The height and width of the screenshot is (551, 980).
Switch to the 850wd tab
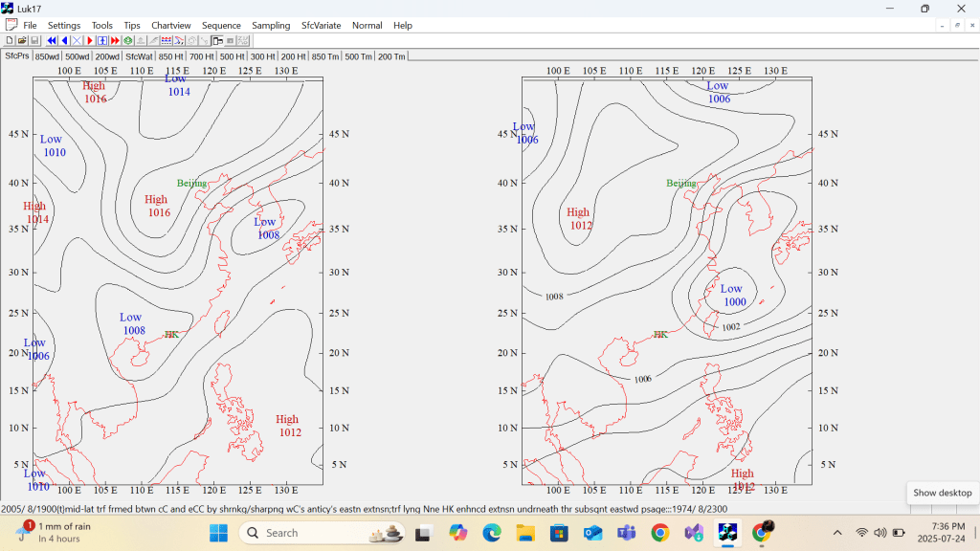coord(47,56)
